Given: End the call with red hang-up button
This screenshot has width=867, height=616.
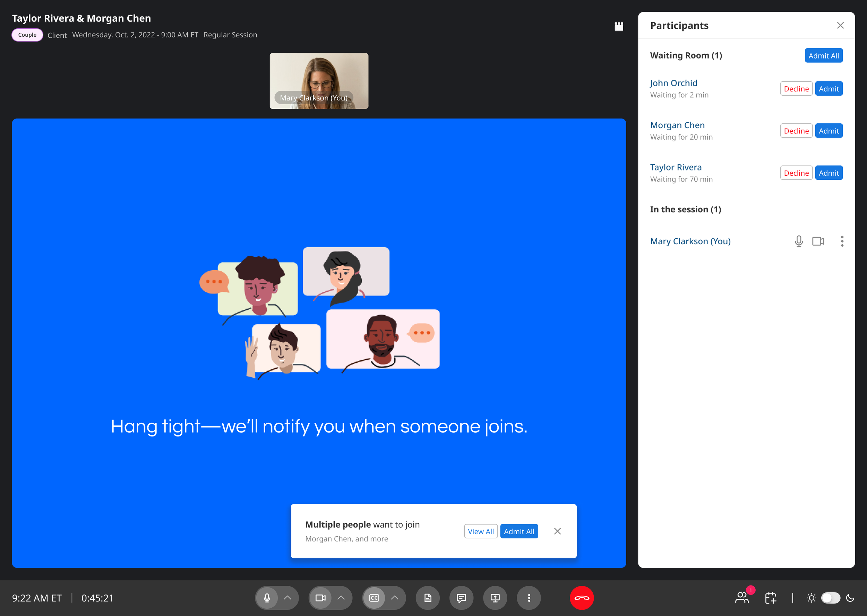Looking at the screenshot, I should click(x=582, y=598).
